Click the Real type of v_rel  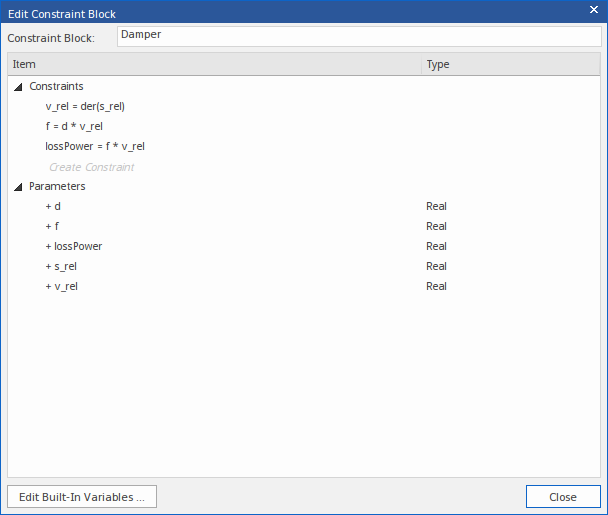pyautogui.click(x=436, y=286)
